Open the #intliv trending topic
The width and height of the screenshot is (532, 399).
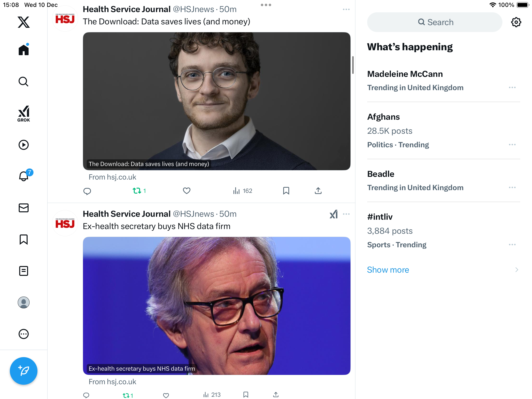(380, 217)
